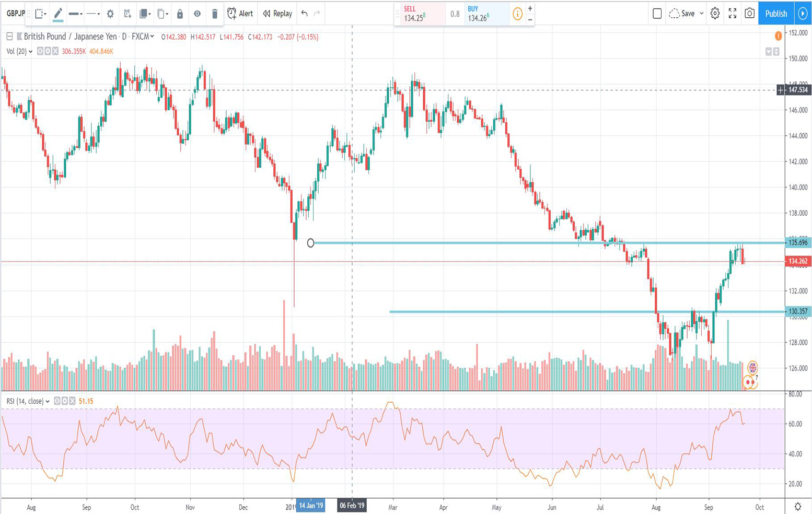Open chart properties via the top-right gear
This screenshot has height=514, width=812.
pos(715,14)
